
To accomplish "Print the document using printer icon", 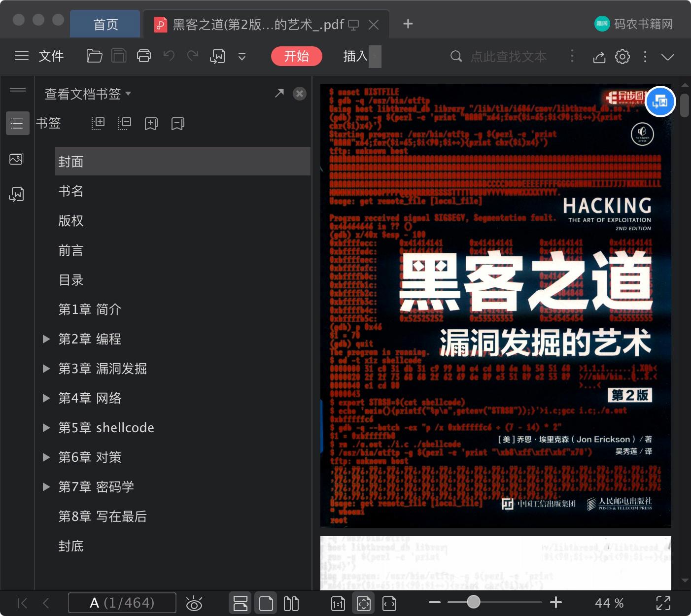I will click(x=144, y=56).
